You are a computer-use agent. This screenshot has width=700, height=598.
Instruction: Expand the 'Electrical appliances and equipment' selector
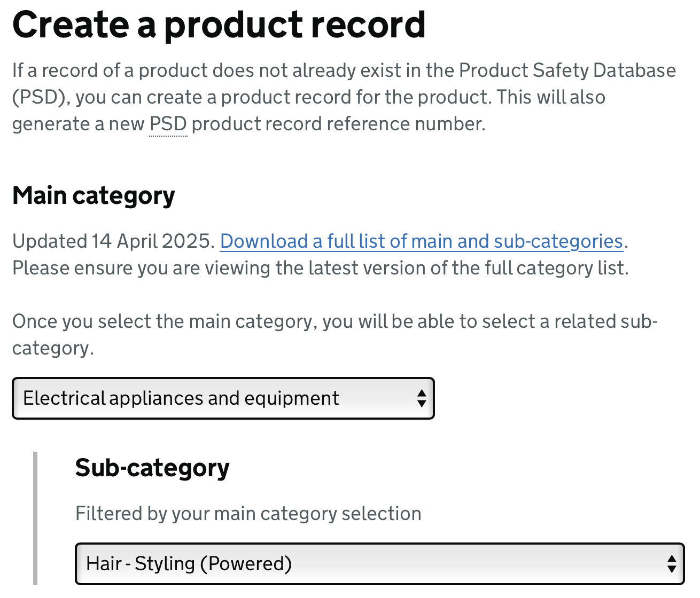click(223, 398)
